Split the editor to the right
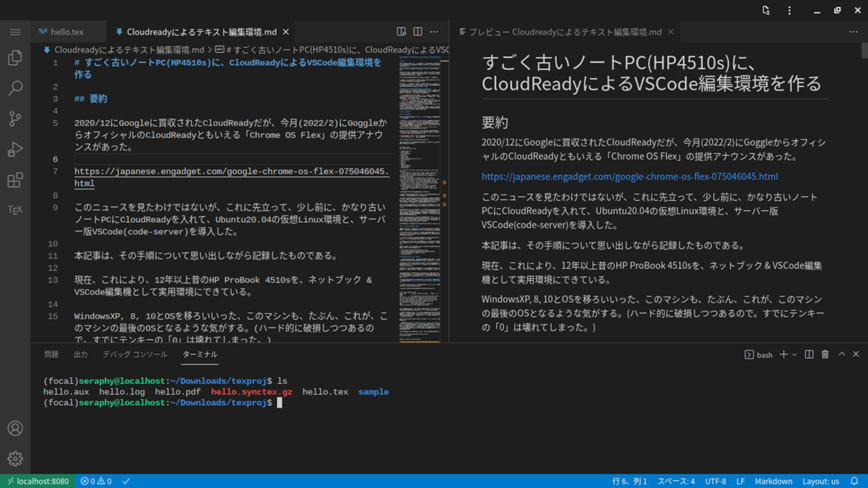The image size is (868, 488). [417, 32]
